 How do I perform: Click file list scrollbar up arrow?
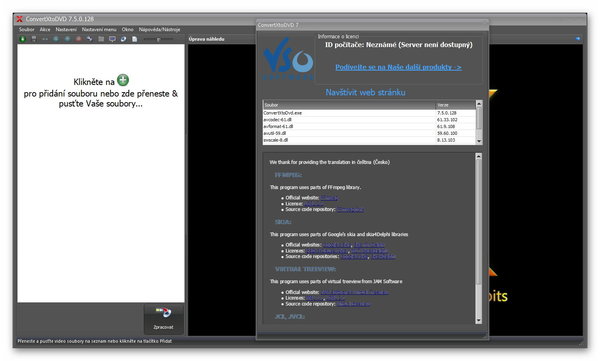479,104
